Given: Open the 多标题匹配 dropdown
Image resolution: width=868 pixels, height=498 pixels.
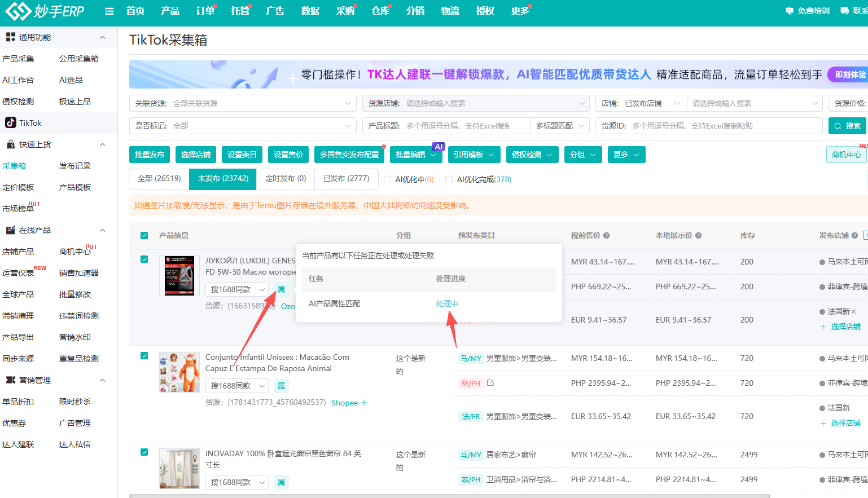Looking at the screenshot, I should coord(560,126).
